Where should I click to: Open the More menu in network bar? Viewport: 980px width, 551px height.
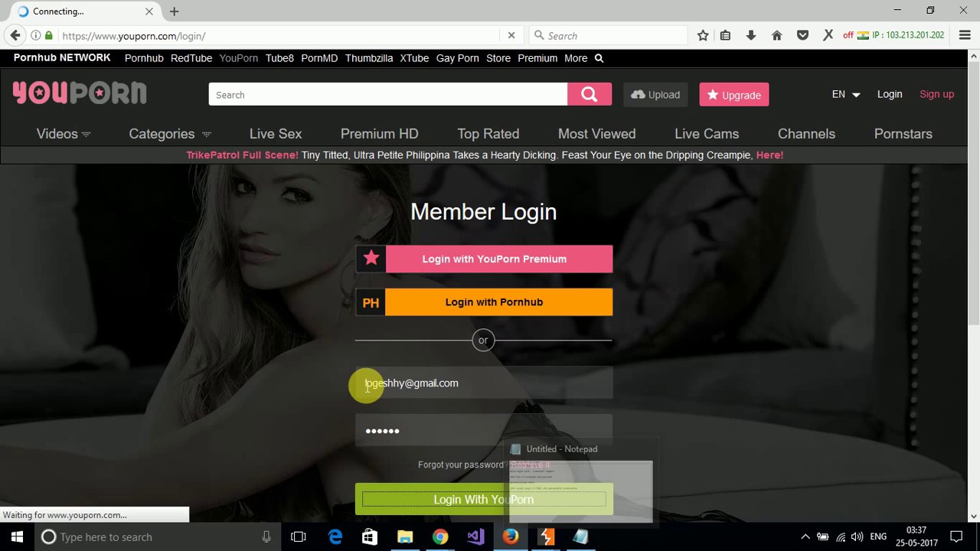(576, 58)
